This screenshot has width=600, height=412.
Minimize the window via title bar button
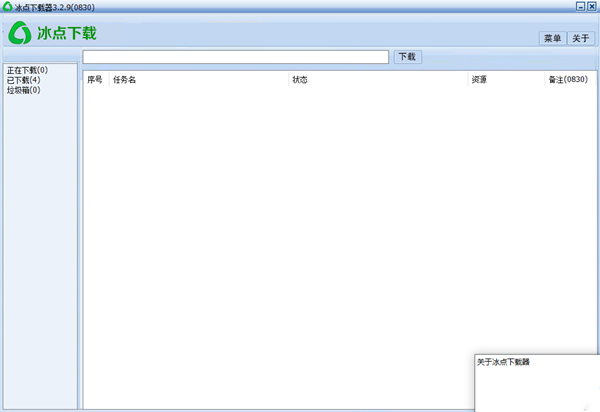pos(580,6)
